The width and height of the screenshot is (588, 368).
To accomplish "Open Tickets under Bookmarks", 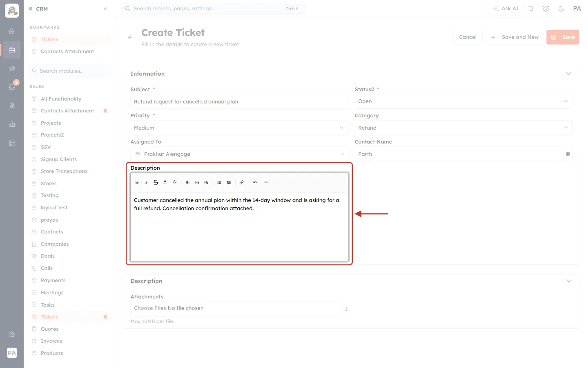I will 49,40.
